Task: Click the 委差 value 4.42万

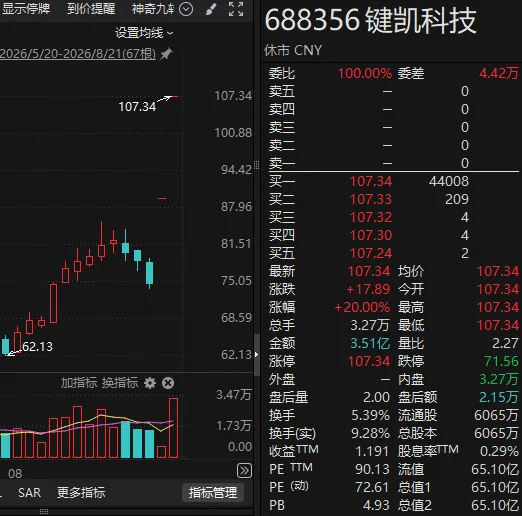Action: [499, 73]
